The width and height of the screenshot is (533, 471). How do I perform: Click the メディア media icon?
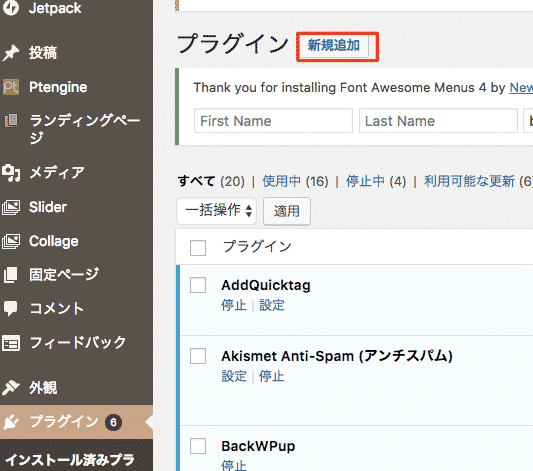pos(11,173)
